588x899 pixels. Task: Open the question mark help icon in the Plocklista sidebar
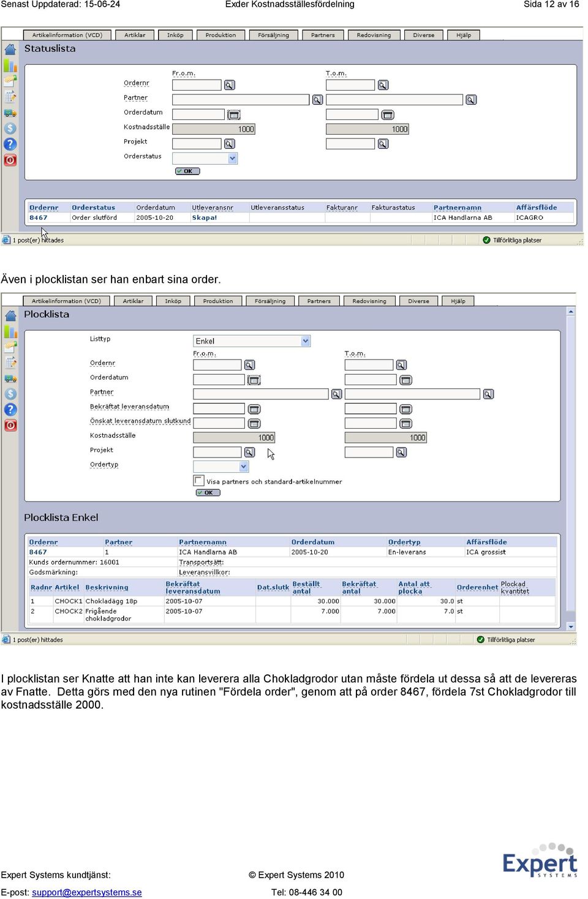click(x=10, y=410)
